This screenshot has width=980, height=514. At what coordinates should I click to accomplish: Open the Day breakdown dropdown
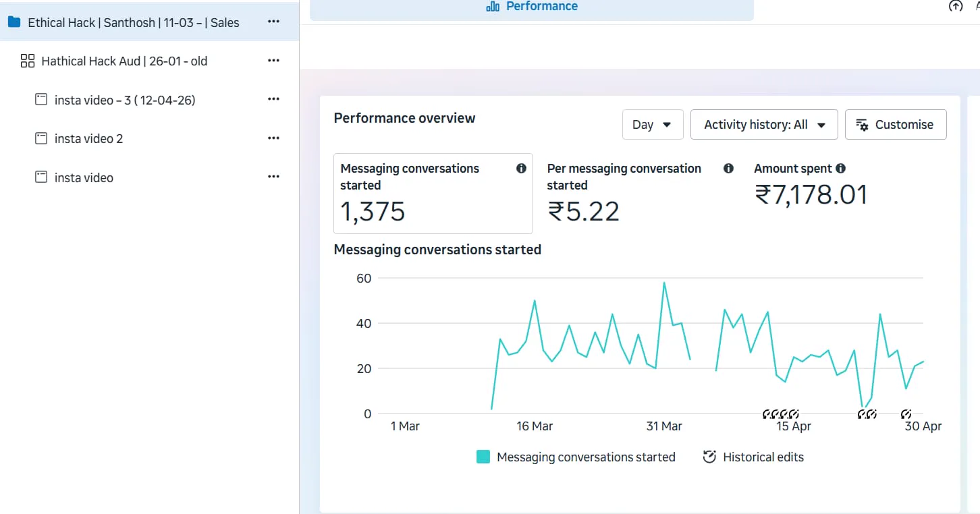point(653,125)
